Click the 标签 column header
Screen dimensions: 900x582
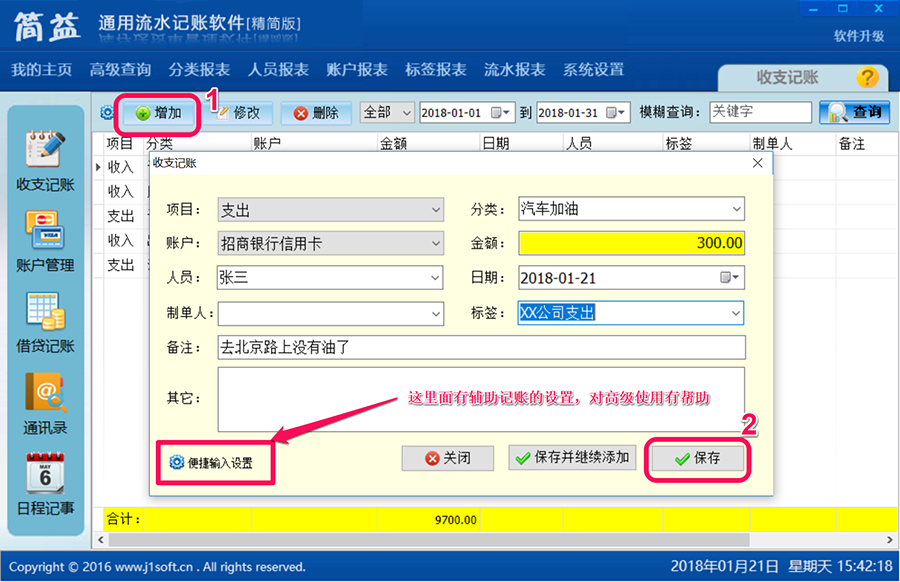click(707, 143)
